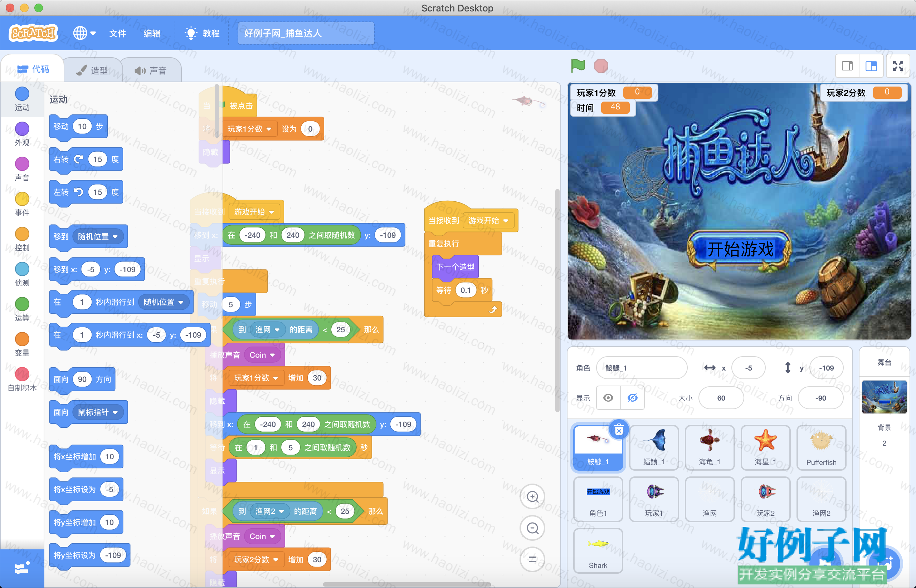Select the 变量 block category
916x588 pixels.
tap(22, 345)
